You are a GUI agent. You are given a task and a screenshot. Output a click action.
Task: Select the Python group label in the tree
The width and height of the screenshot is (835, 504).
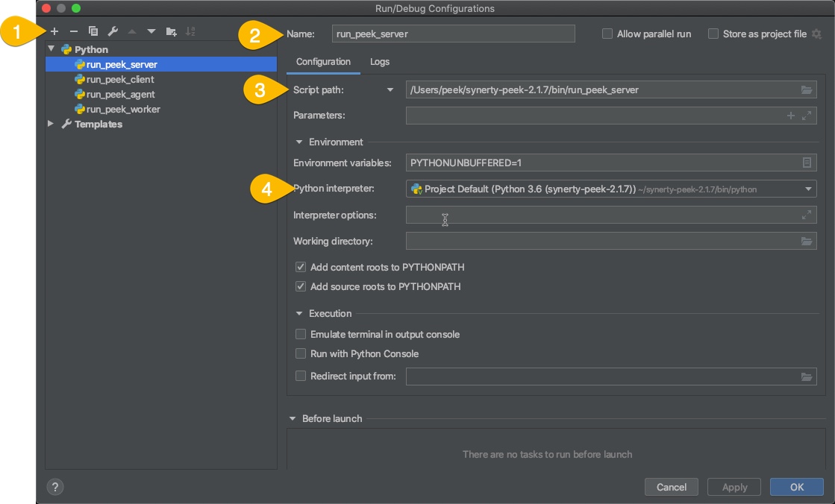[91, 49]
